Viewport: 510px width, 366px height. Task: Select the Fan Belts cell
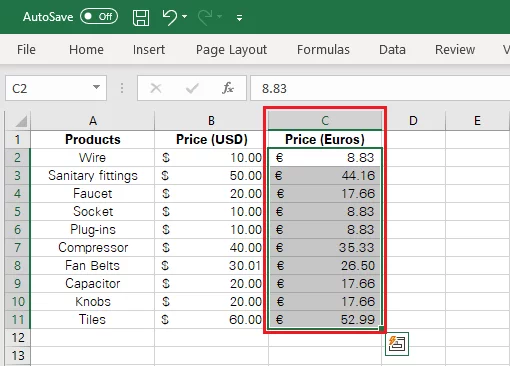tap(93, 266)
